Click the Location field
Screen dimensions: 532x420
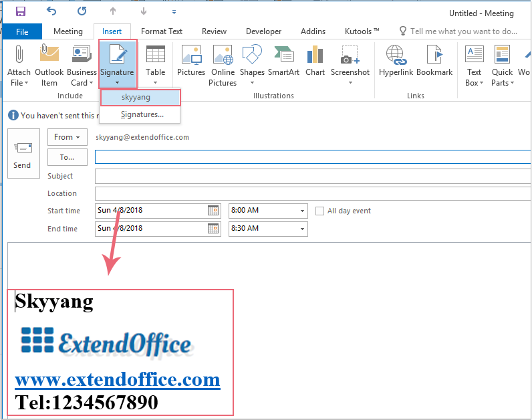point(313,193)
